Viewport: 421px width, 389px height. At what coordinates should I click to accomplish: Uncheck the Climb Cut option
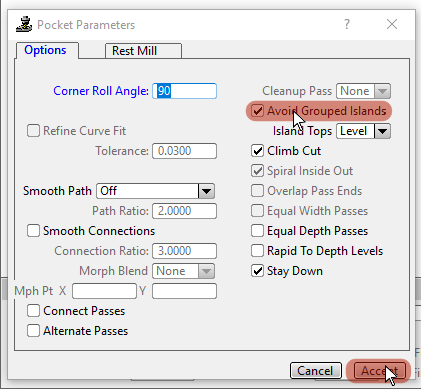(257, 151)
